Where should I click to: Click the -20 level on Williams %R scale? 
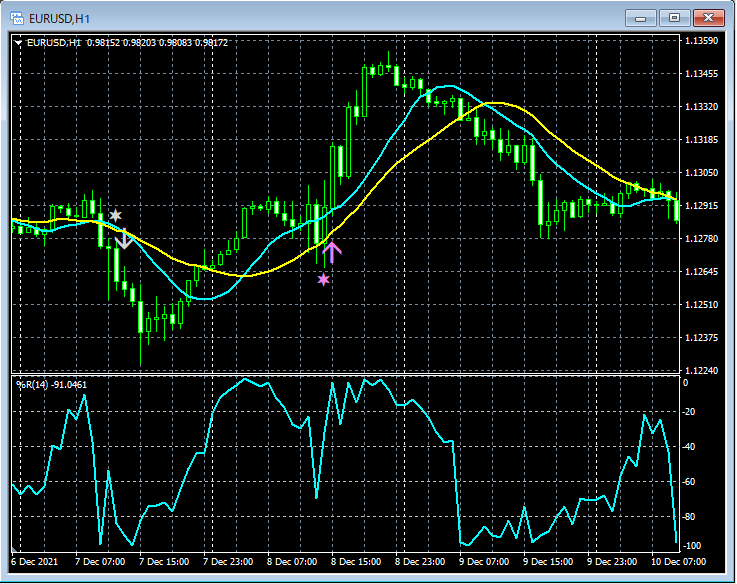point(689,412)
